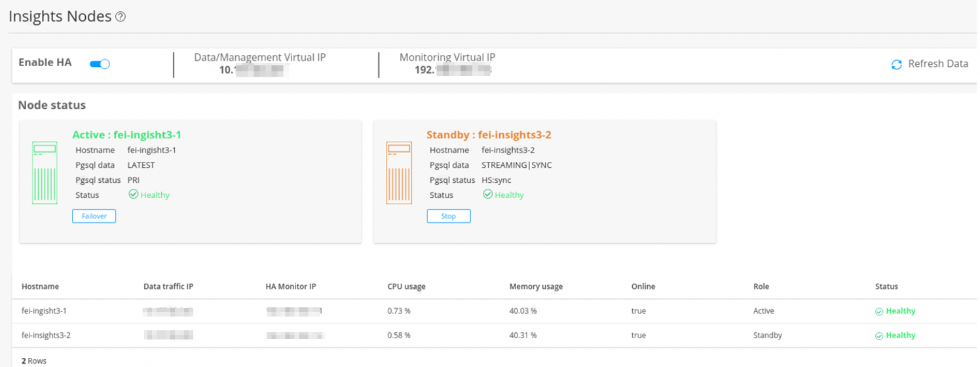
Task: Click Healthy status icon in fei-ingisht3-1 row
Action: (879, 311)
